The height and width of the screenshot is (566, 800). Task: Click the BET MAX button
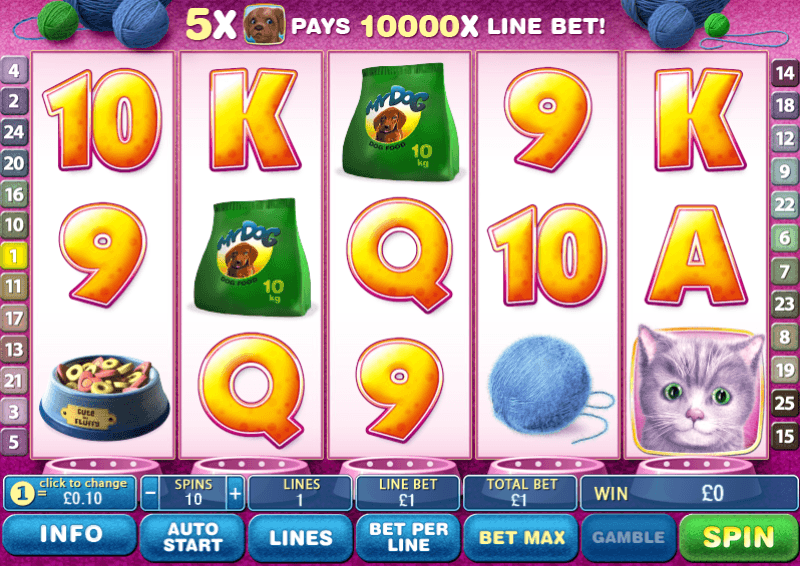[x=521, y=538]
